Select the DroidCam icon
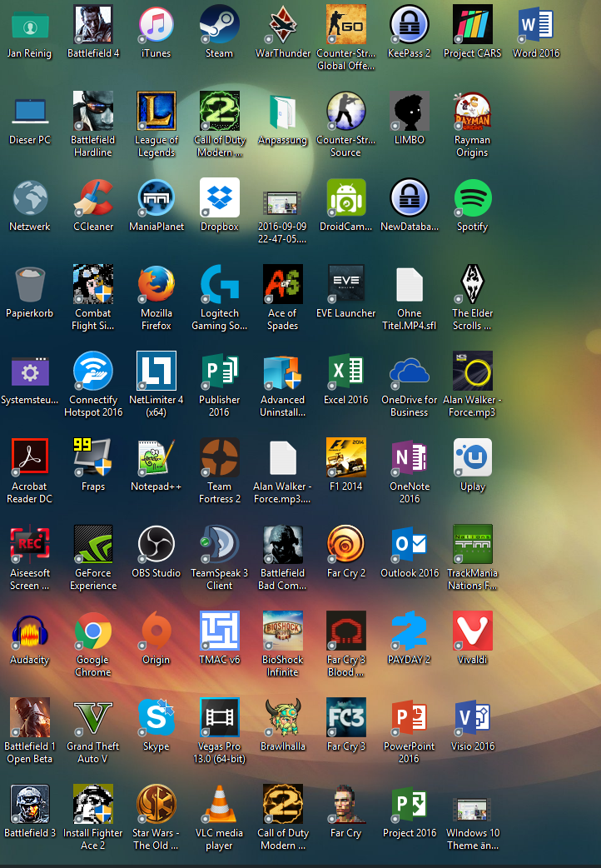This screenshot has width=601, height=868. pos(346,197)
